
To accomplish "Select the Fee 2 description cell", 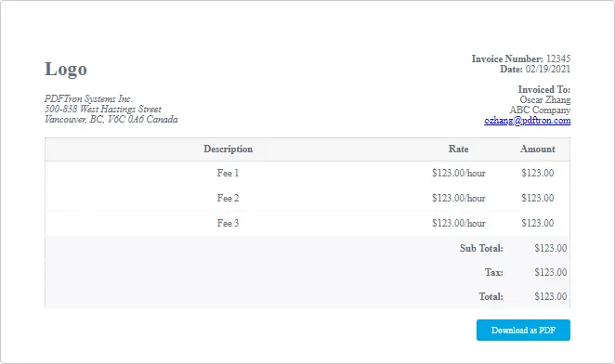I will (228, 198).
